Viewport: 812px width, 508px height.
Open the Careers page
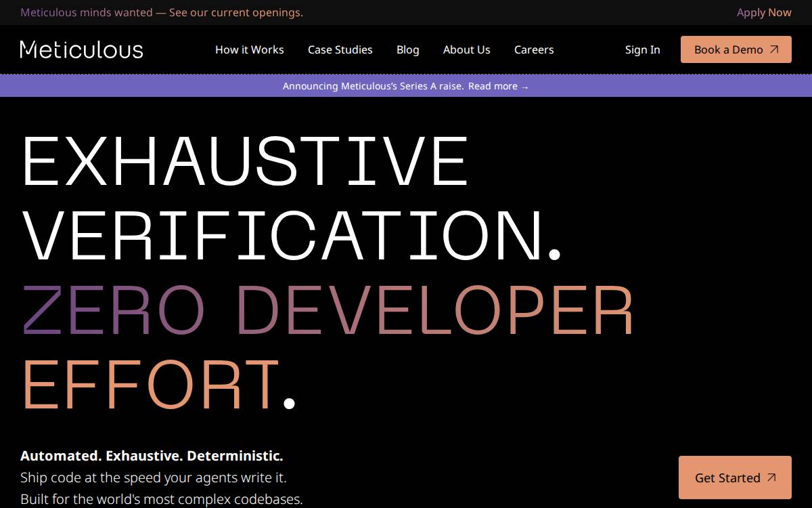534,49
